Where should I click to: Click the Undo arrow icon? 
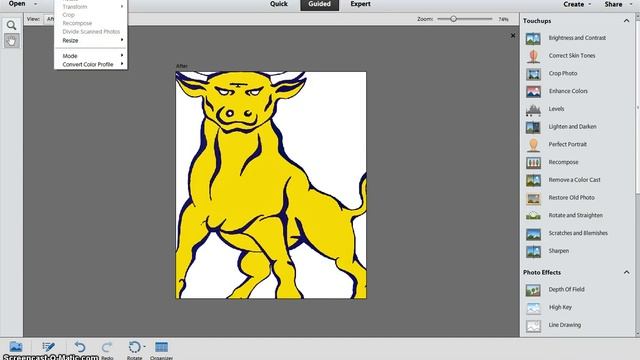[x=80, y=347]
